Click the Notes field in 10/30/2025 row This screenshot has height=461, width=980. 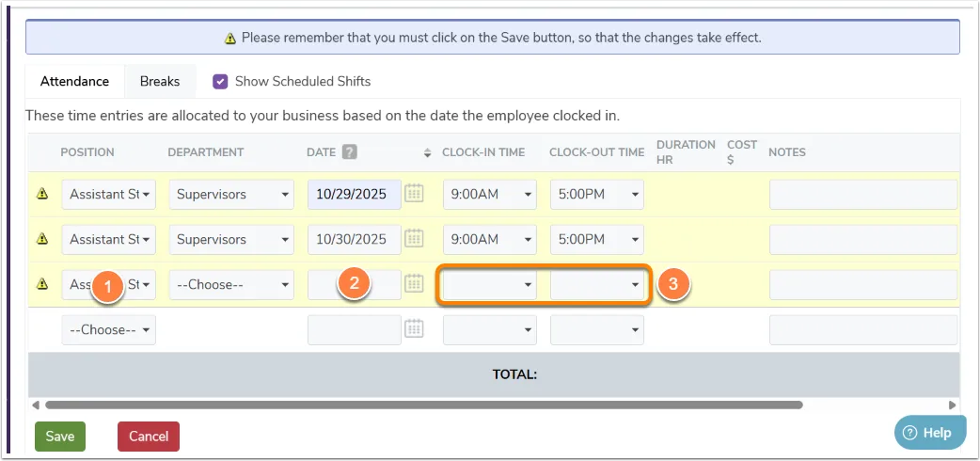coord(863,240)
